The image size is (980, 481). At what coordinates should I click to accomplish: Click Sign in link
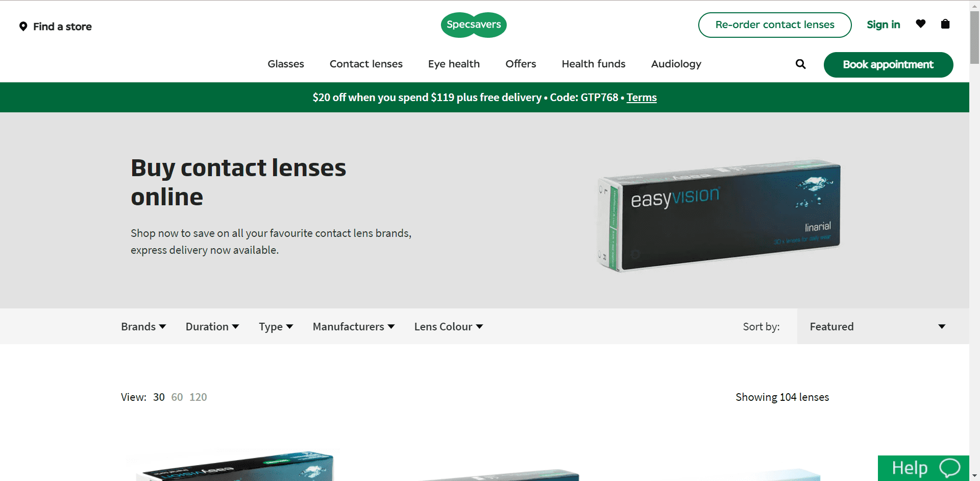[883, 25]
